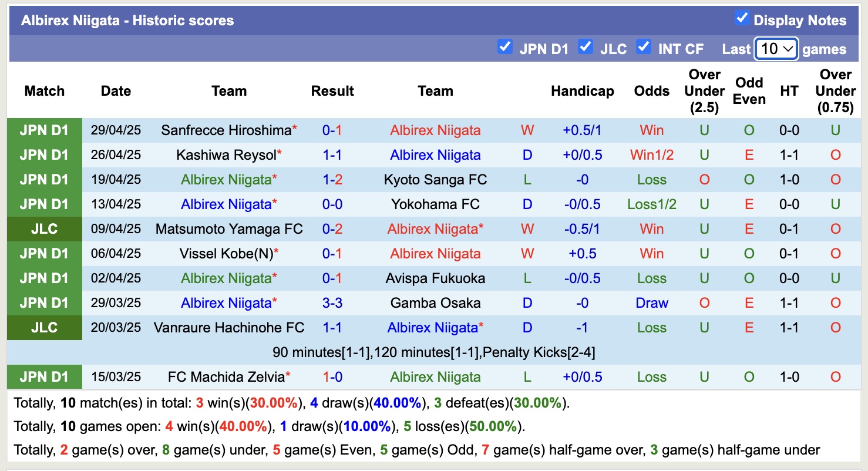The height and width of the screenshot is (471, 868).
Task: Select 10 in the games dropdown
Action: [x=772, y=49]
